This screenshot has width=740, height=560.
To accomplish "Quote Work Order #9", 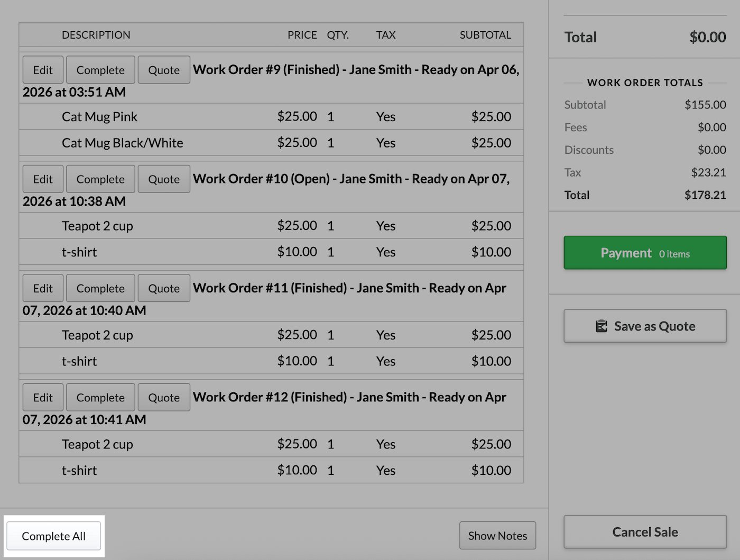I will (x=164, y=70).
